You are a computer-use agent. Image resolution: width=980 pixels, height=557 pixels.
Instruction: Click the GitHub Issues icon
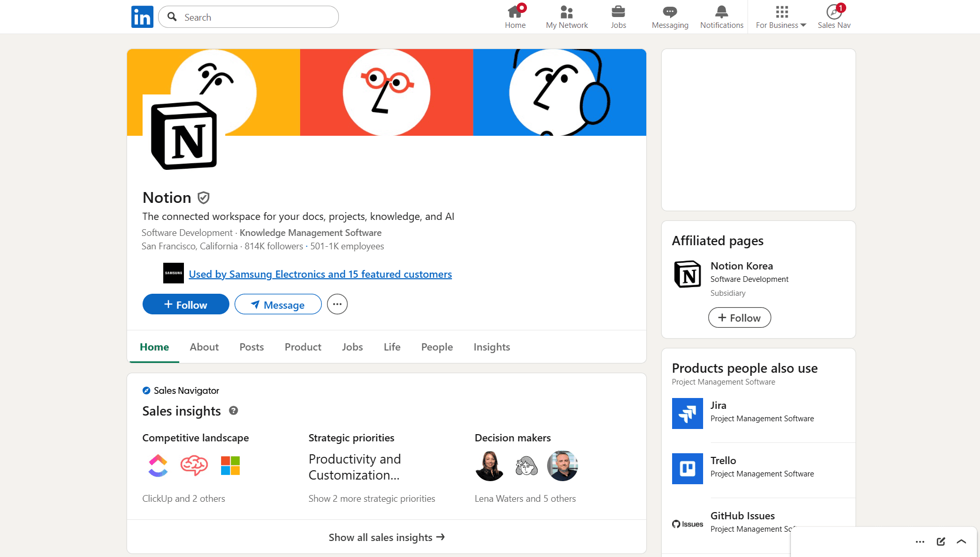pos(687,523)
